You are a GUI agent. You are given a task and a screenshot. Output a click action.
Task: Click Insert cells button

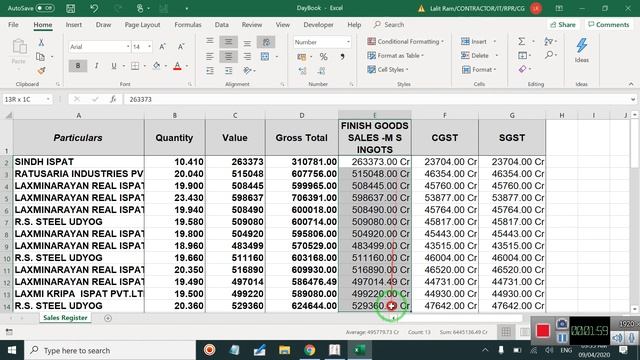click(x=473, y=42)
